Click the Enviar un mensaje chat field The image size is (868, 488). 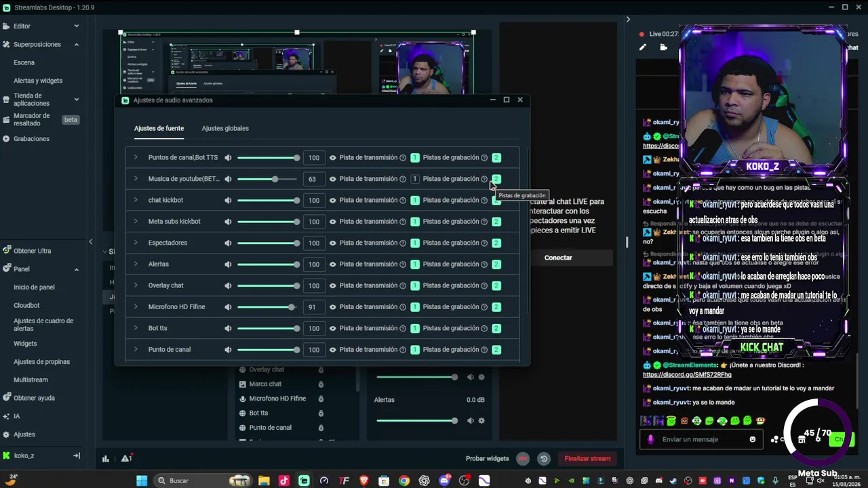point(702,439)
